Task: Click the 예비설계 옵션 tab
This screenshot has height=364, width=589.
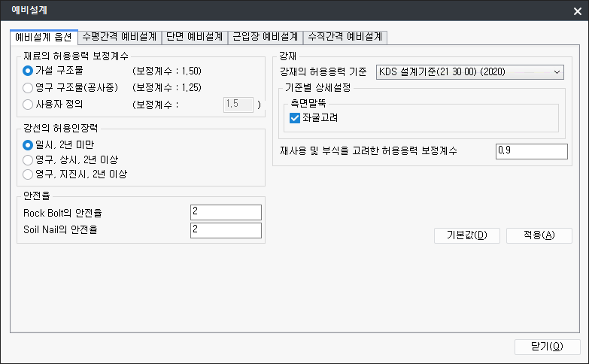Action: 44,36
